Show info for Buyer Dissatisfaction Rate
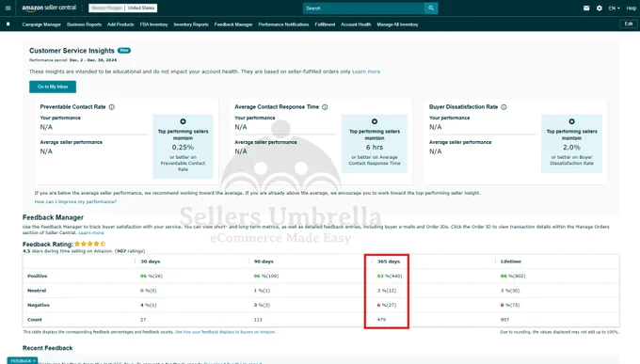Screen dimensions: 640x364 [504, 107]
